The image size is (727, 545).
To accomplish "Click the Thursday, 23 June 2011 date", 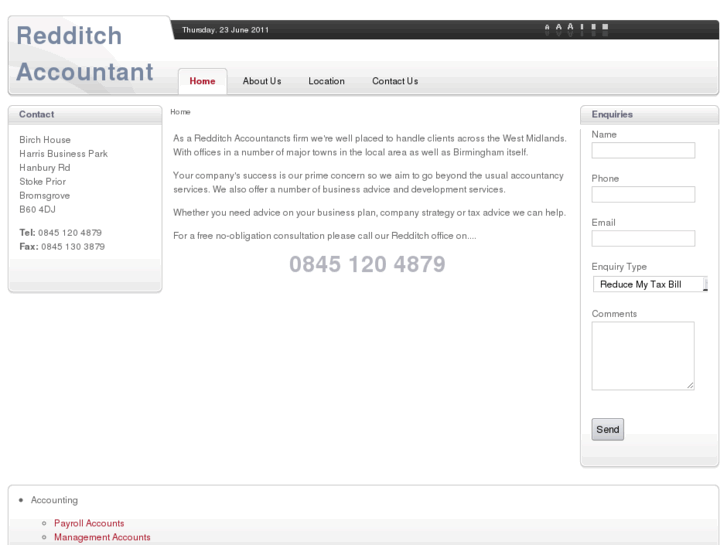I will (225, 30).
